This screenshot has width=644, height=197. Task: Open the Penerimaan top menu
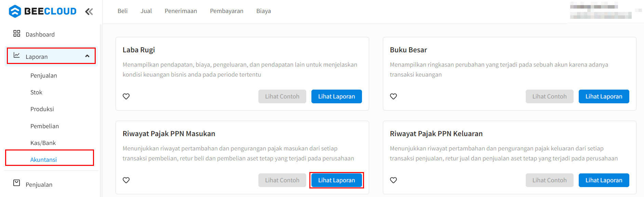181,11
